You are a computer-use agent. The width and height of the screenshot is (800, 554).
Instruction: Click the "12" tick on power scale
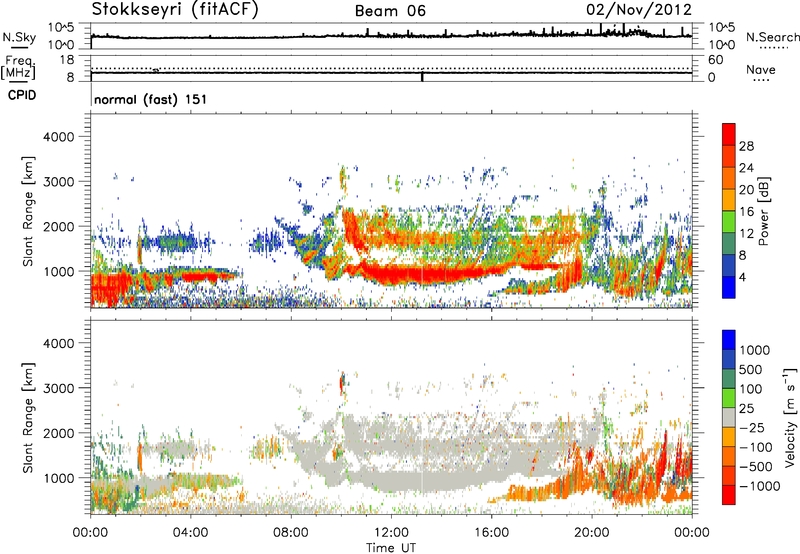click(x=746, y=234)
